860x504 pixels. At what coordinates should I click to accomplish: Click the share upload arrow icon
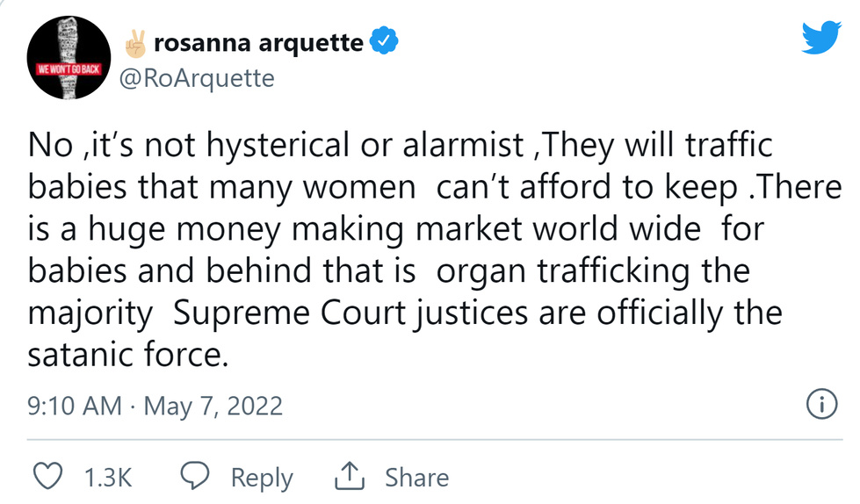(350, 477)
